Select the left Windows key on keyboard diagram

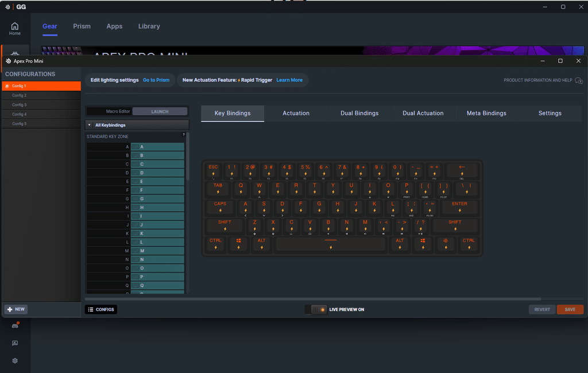[x=238, y=244]
